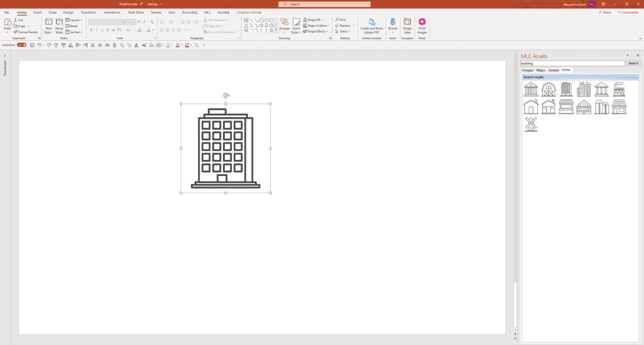Viewport: 644px width, 345px height.
Task: Click the Comments button
Action: (628, 12)
